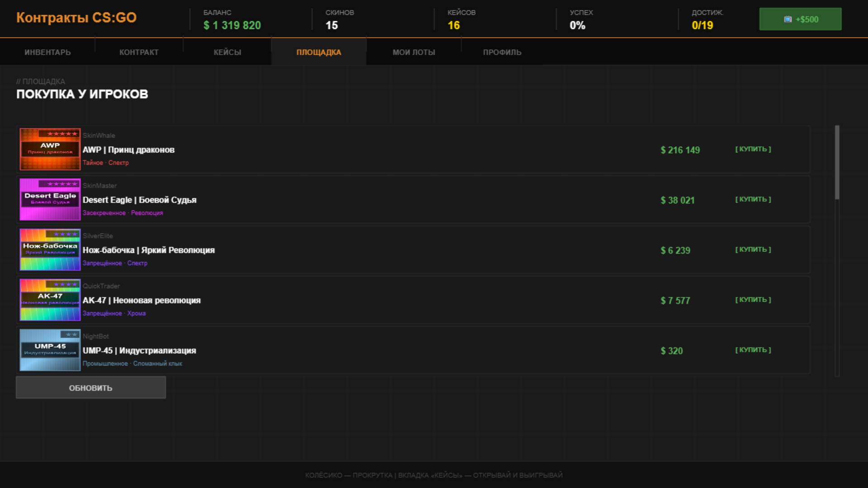This screenshot has height=488, width=868.
Task: Go to the Кейсы tab
Action: click(228, 52)
